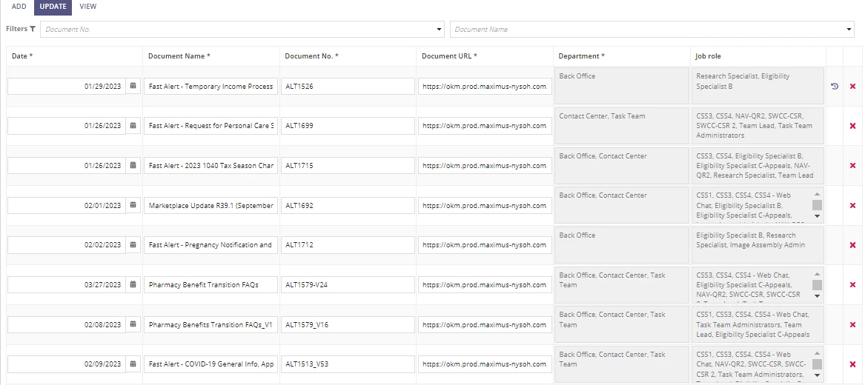The image size is (868, 385).
Task: Open calendar picker for ALT1692 row
Action: (133, 205)
